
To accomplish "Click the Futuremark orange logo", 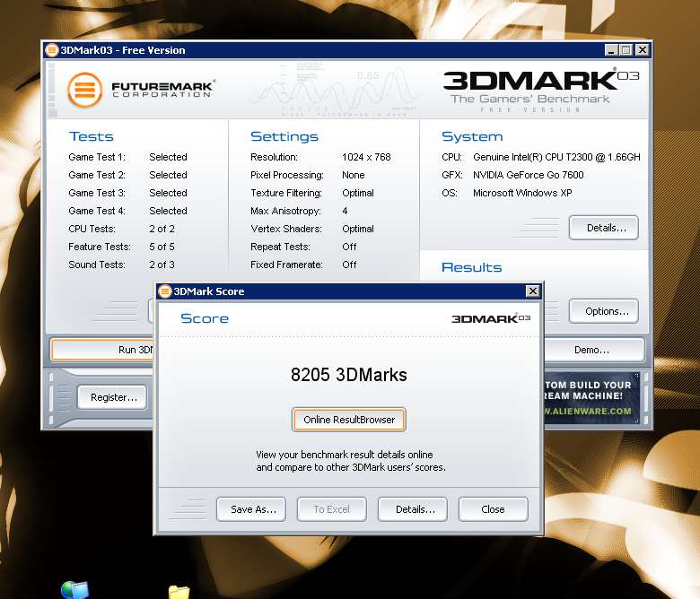I will click(x=85, y=90).
